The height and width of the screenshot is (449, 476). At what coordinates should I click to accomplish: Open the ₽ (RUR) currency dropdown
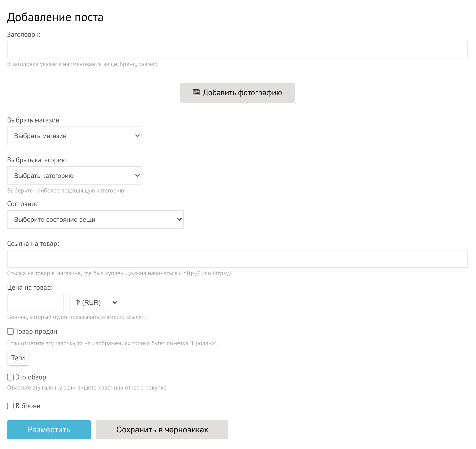pyautogui.click(x=94, y=303)
